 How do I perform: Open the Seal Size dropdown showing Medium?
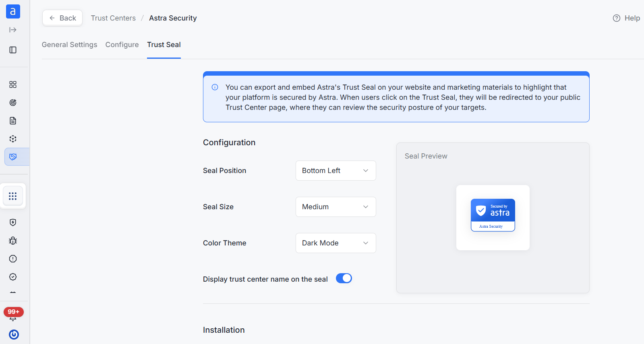[336, 207]
